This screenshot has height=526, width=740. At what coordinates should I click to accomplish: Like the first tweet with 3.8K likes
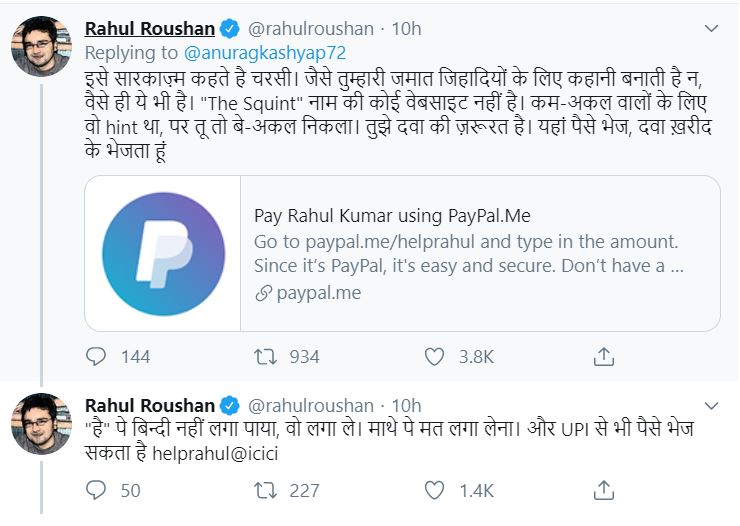pyautogui.click(x=433, y=356)
